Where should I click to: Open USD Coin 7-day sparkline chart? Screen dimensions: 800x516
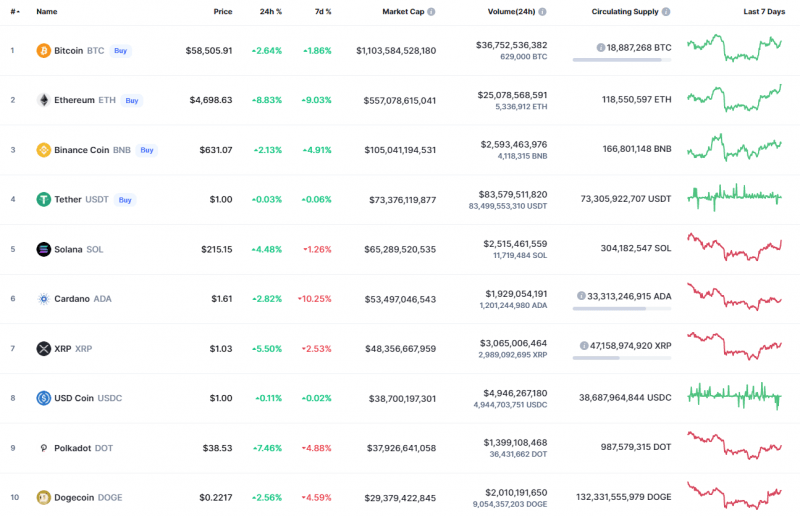[734, 396]
